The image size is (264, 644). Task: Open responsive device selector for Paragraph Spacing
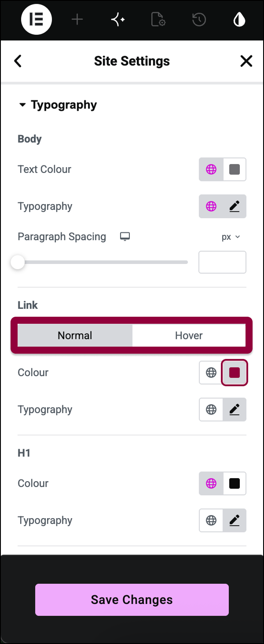click(125, 237)
